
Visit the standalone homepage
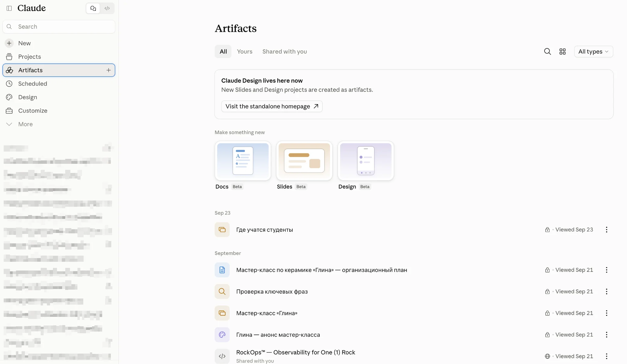(272, 106)
